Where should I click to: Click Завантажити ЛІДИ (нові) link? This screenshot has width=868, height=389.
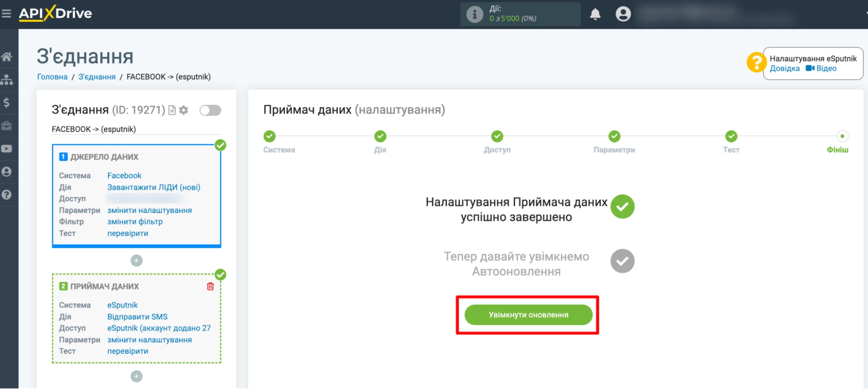pos(154,187)
